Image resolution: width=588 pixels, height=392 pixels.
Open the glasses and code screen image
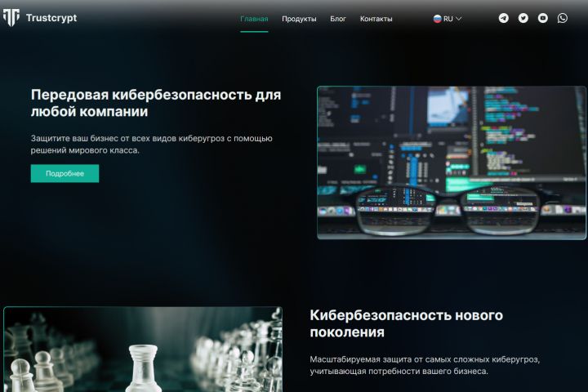[452, 163]
